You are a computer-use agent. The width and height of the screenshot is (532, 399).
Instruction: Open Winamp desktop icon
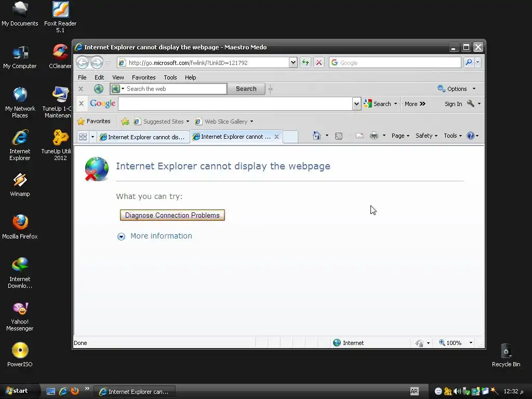coord(20,184)
